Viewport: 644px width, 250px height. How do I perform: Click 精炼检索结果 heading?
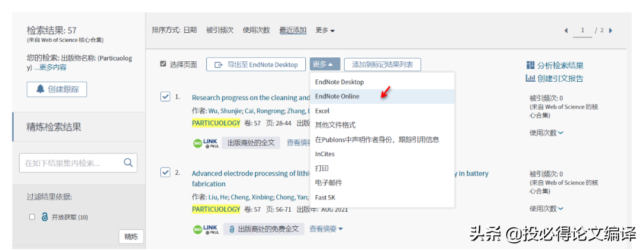pyautogui.click(x=54, y=127)
